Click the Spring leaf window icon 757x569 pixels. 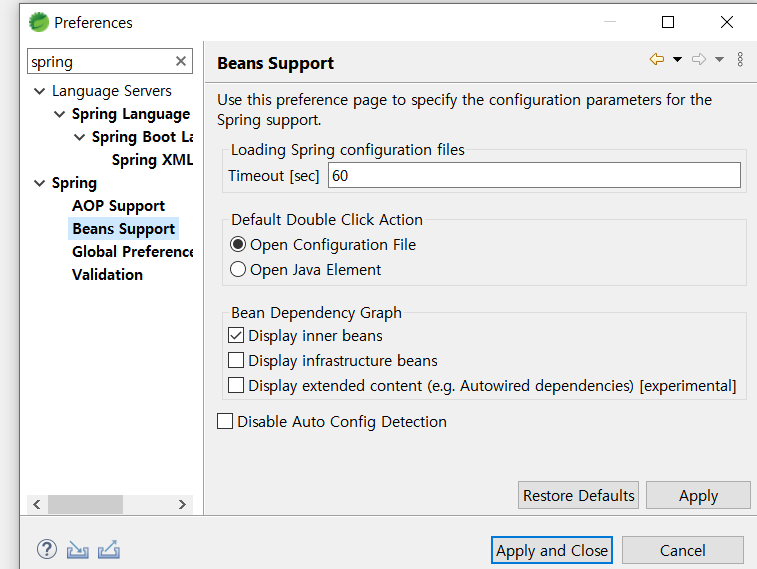39,22
